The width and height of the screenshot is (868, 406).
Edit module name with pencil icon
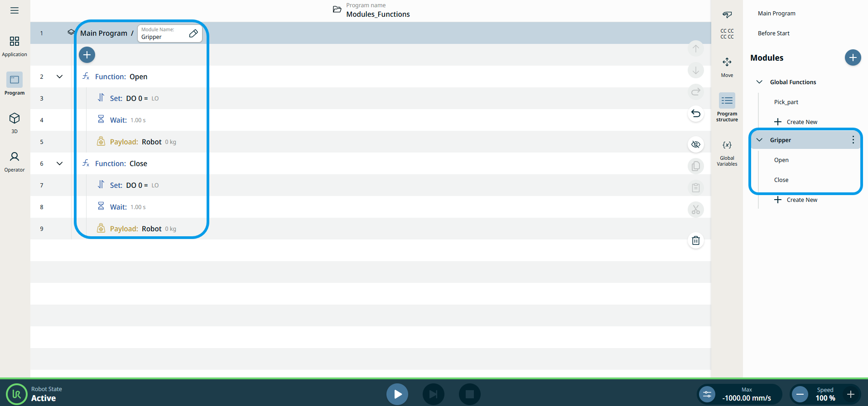pyautogui.click(x=193, y=33)
